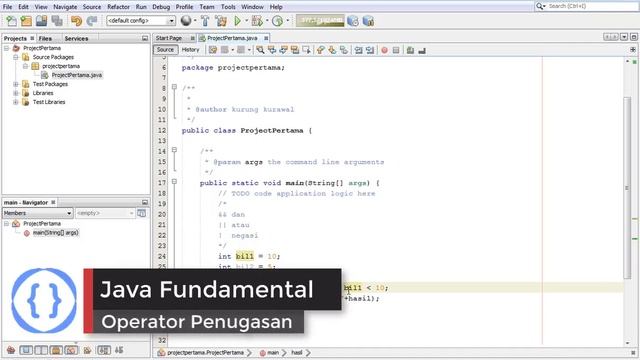Select the Source view button
The height and width of the screenshot is (360, 640).
click(x=165, y=49)
